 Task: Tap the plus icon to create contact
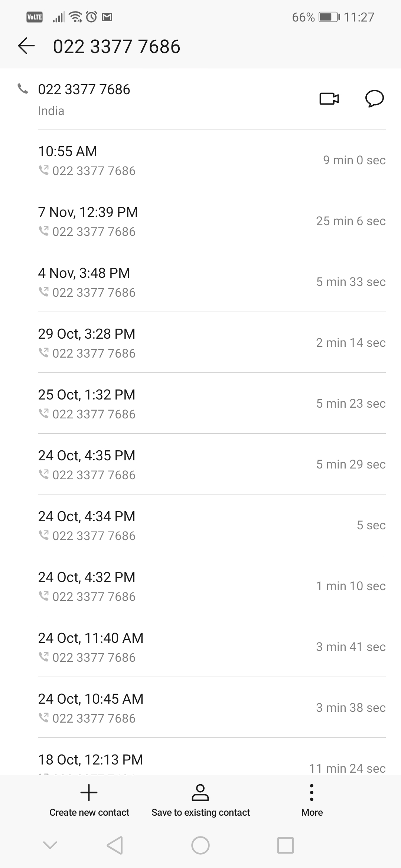89,793
